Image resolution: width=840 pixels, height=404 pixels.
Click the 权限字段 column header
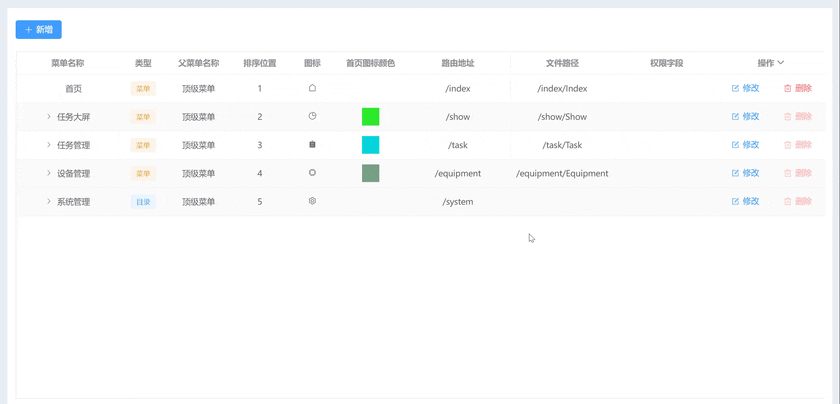click(667, 63)
